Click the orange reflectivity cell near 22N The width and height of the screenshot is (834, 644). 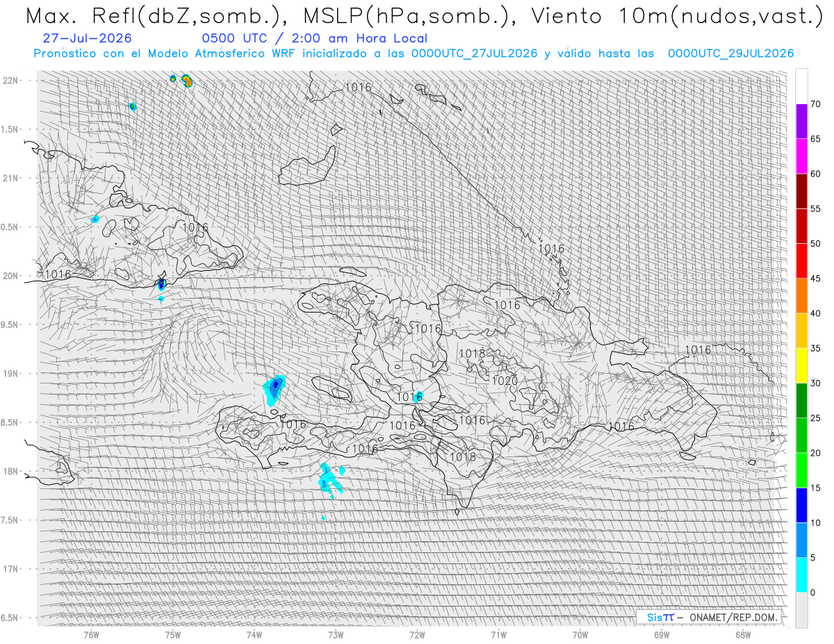pyautogui.click(x=186, y=81)
